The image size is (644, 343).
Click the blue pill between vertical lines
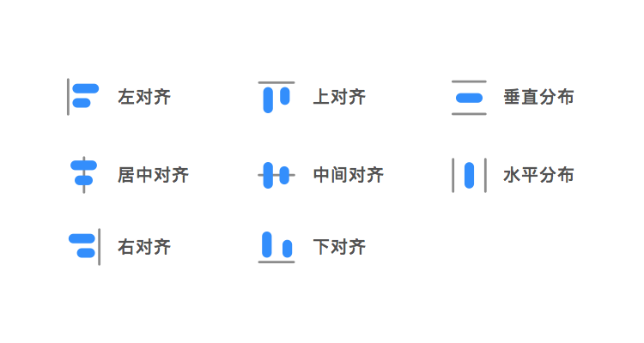coord(469,175)
